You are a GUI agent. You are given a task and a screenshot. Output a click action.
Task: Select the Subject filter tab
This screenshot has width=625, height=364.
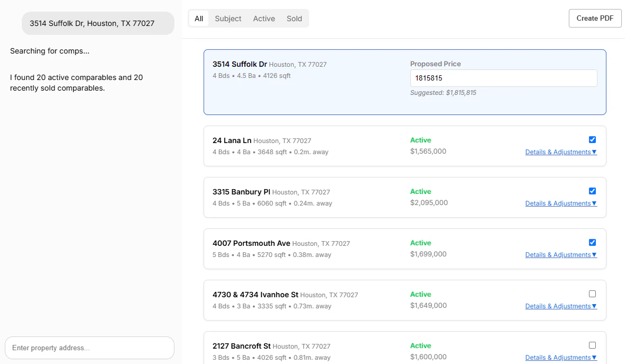pos(227,18)
